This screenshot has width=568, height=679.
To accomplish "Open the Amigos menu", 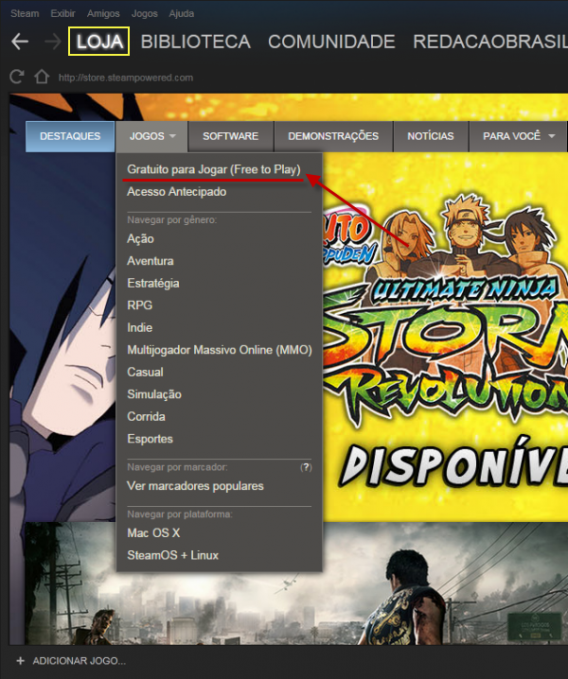I will pos(103,13).
